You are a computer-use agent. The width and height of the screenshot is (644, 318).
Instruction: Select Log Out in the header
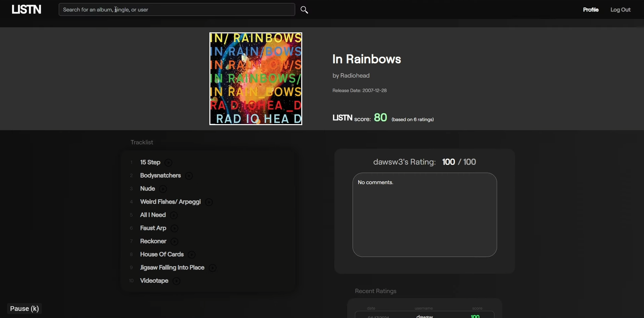[620, 10]
